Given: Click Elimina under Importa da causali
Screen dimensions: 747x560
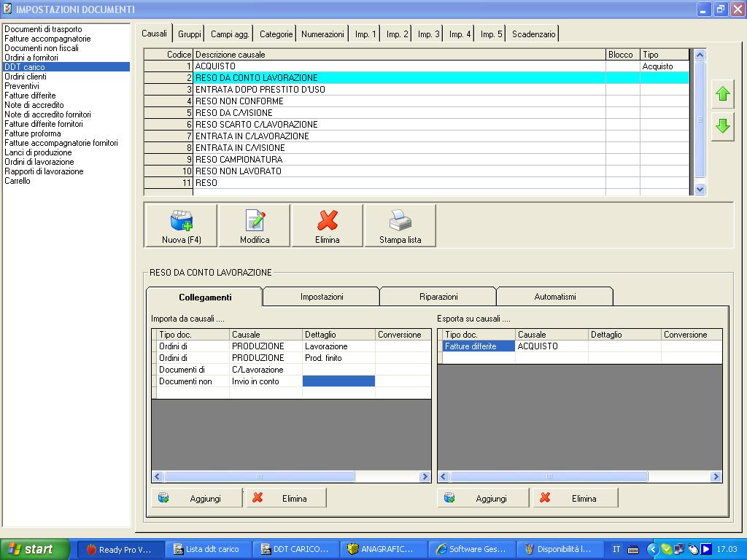Looking at the screenshot, I should coord(286,498).
